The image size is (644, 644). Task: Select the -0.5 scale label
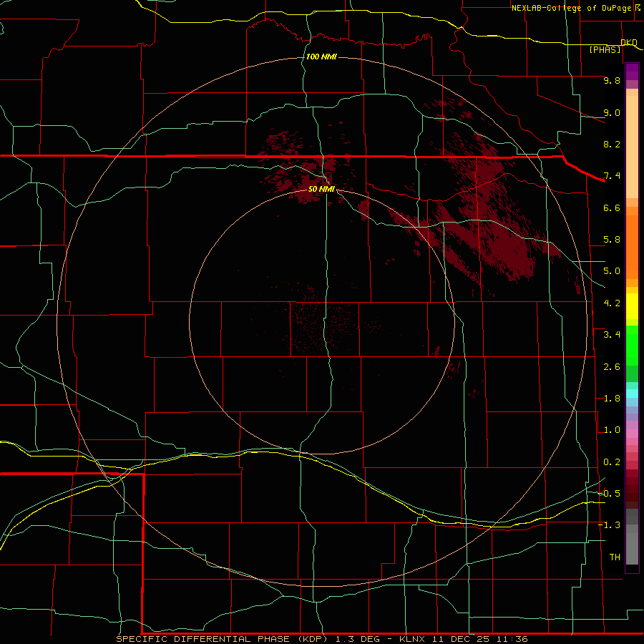pyautogui.click(x=609, y=494)
